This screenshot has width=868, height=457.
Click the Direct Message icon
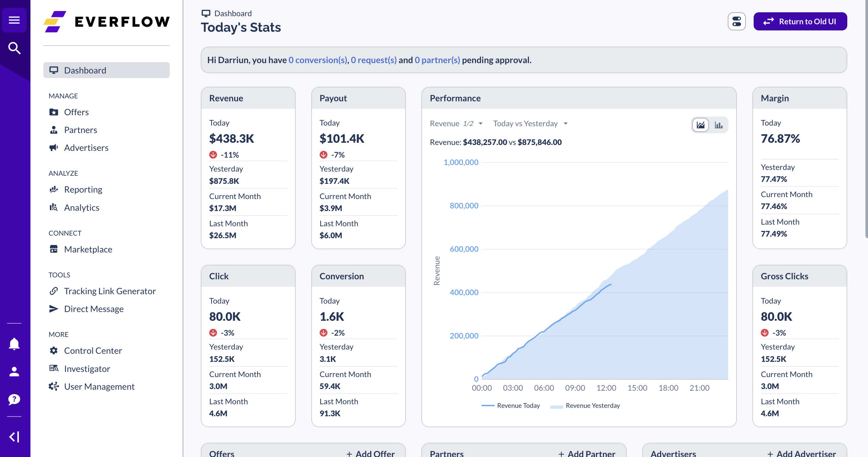point(54,309)
